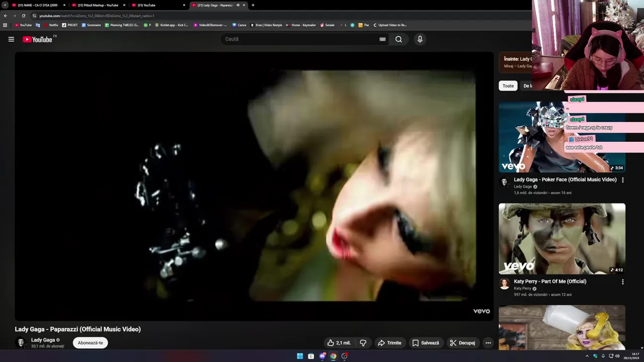The width and height of the screenshot is (644, 362).
Task: Switch to 'NANE - CA O STEA' tab
Action: pyautogui.click(x=38, y=5)
